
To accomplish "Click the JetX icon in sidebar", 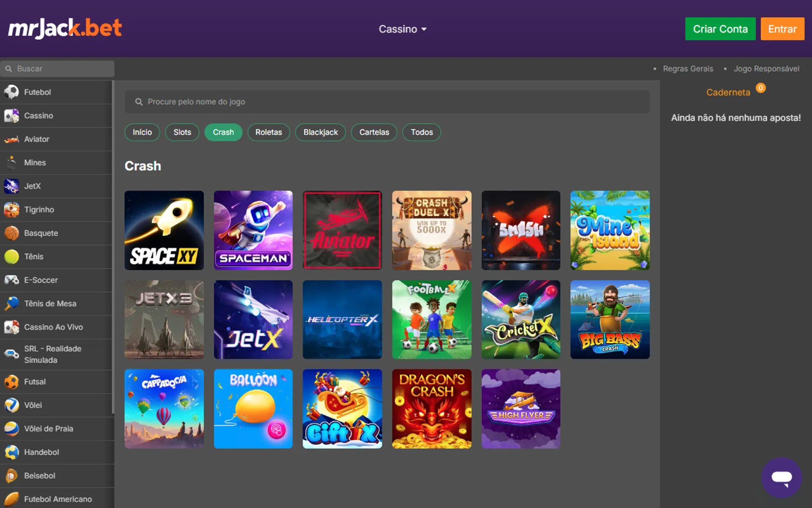I will [x=11, y=186].
